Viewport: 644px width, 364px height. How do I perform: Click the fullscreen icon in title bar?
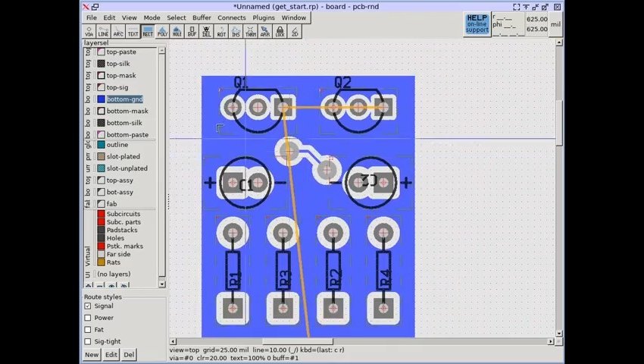(517, 7)
